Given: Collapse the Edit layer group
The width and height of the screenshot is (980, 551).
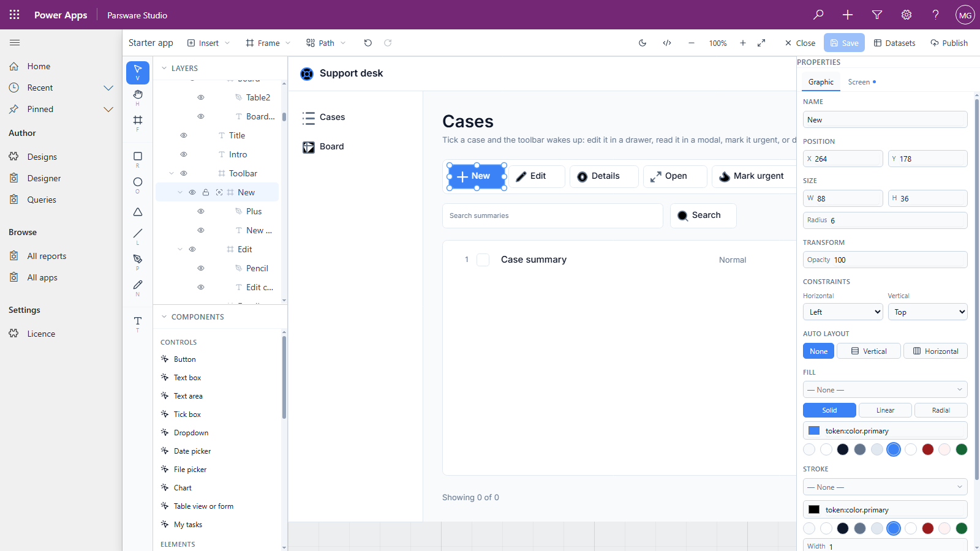Looking at the screenshot, I should (x=180, y=249).
